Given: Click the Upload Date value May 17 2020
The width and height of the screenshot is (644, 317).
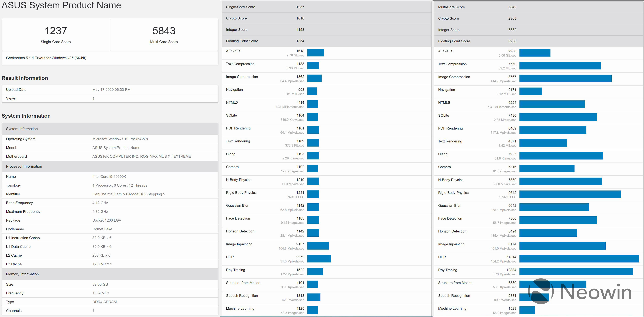Looking at the screenshot, I should pyautogui.click(x=111, y=89).
